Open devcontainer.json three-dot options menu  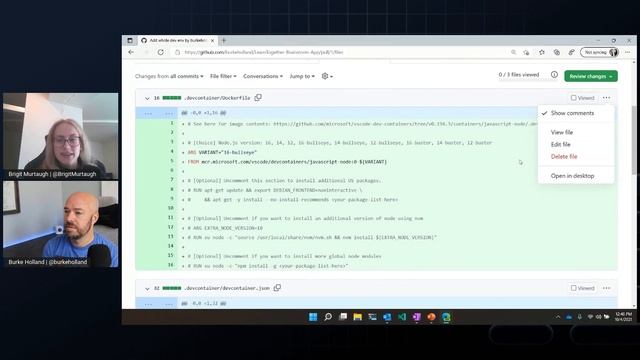tap(607, 288)
